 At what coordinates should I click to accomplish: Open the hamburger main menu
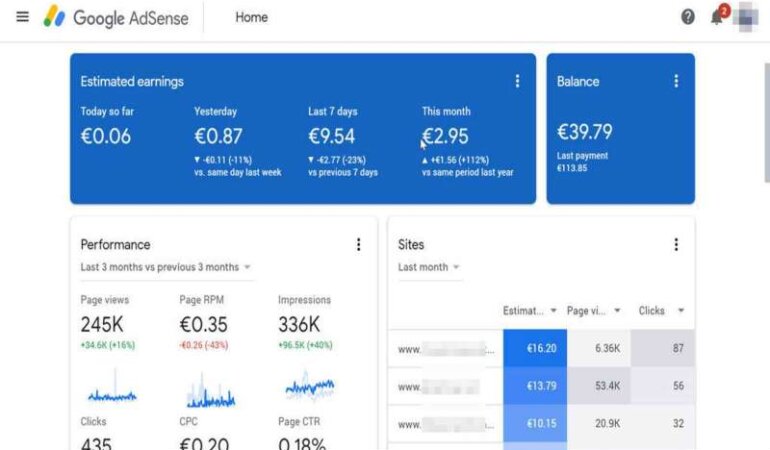[x=22, y=17]
